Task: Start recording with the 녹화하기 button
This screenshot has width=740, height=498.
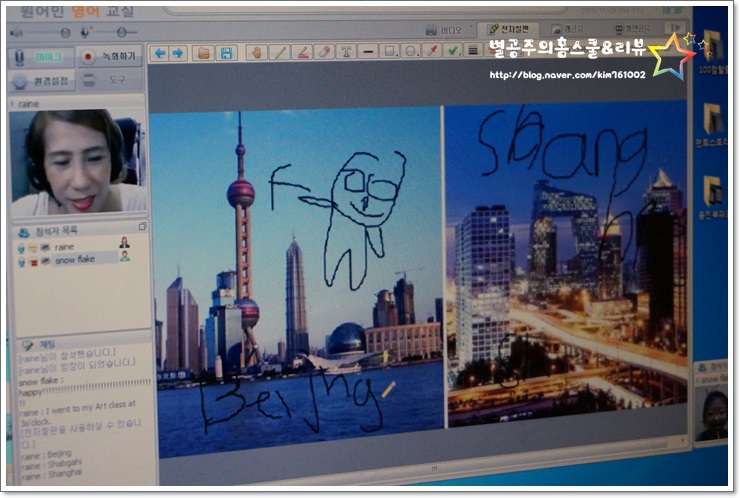Action: point(109,57)
